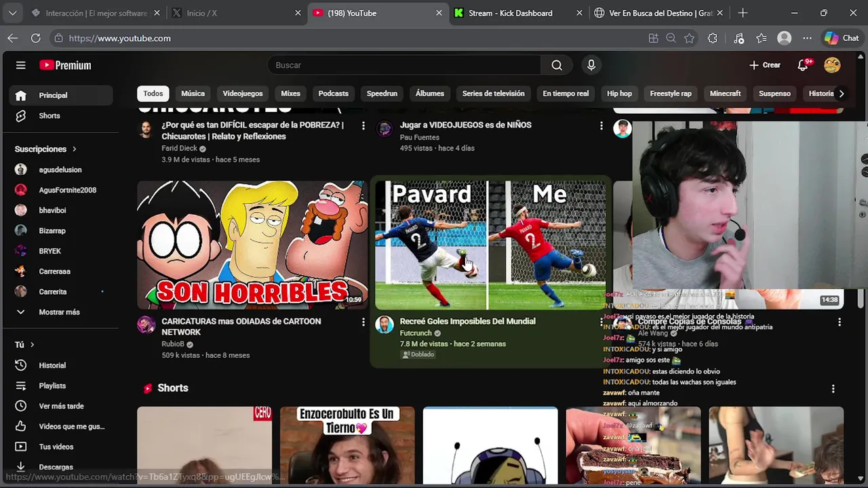The height and width of the screenshot is (488, 868).
Task: Open Copilot Chat button
Action: tap(842, 38)
